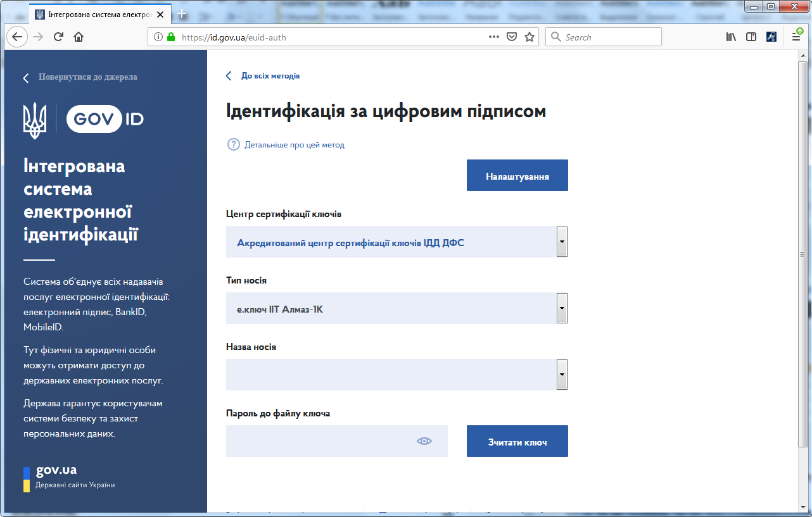Open the browser Home page icon
This screenshot has width=812, height=517.
[79, 37]
